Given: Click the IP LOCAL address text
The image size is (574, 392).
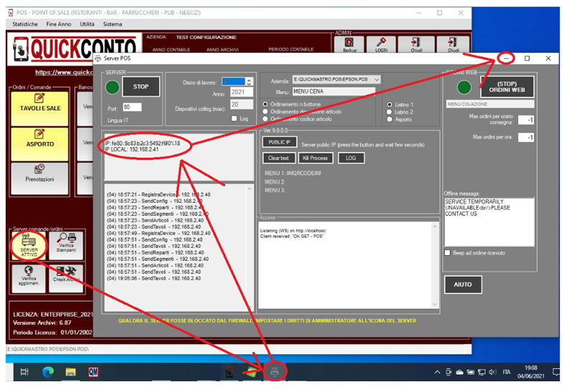Looking at the screenshot, I should point(132,150).
